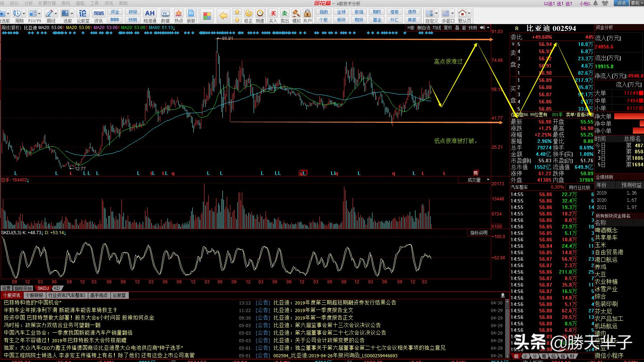
Task: Toggle 叠 overlay mode on chart
Action: click(457, 28)
